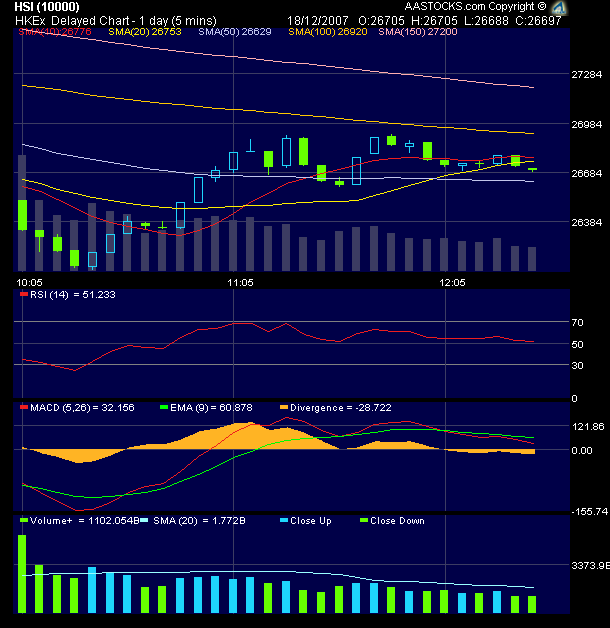
Task: Click the low value L:26688
Action: (486, 21)
